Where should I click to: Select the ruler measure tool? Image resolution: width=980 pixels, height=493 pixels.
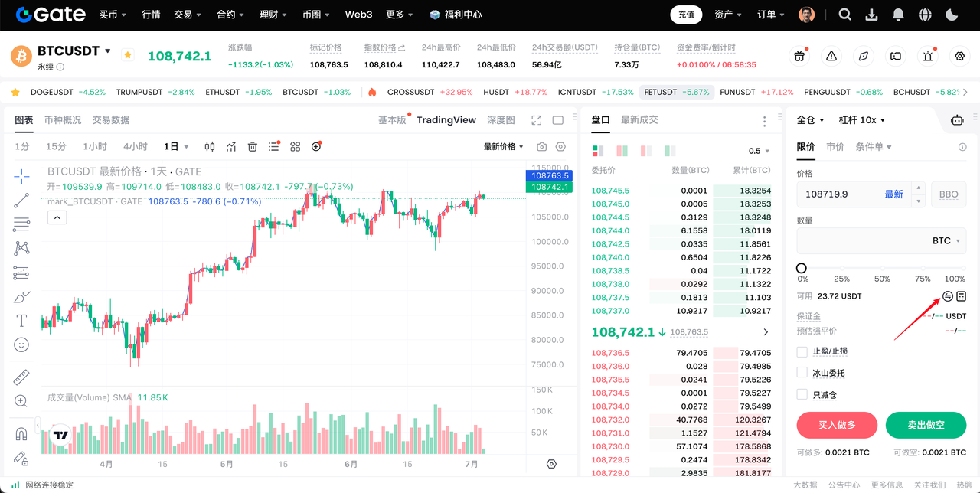click(x=21, y=377)
